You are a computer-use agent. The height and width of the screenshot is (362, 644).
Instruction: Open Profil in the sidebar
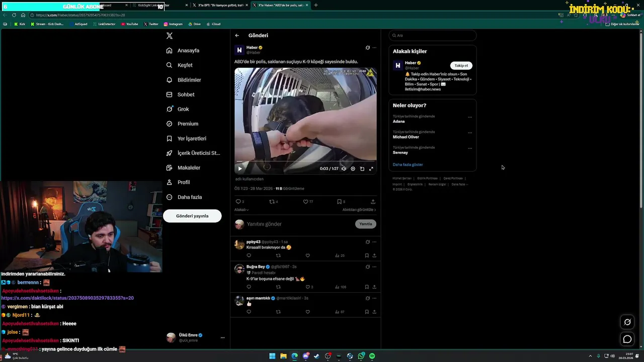point(178,182)
